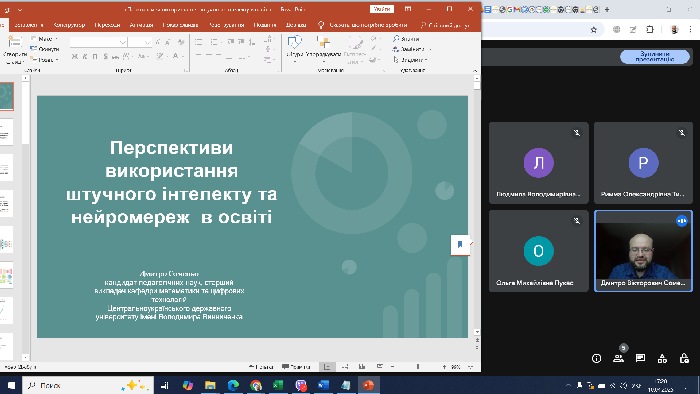Fit slide to current window
This screenshot has height=394, width=700.
(x=471, y=367)
